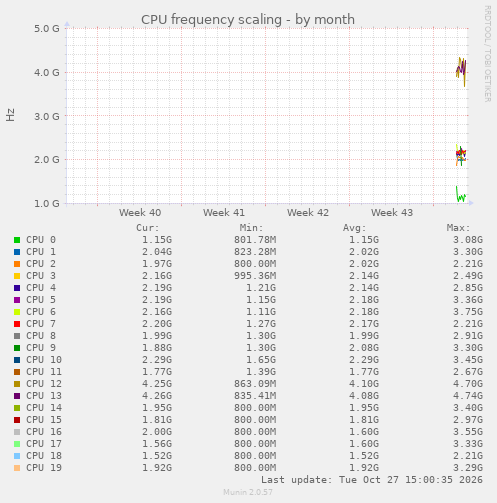Click the 'Week 43' axis label
497x503 pixels.
pyautogui.click(x=392, y=213)
